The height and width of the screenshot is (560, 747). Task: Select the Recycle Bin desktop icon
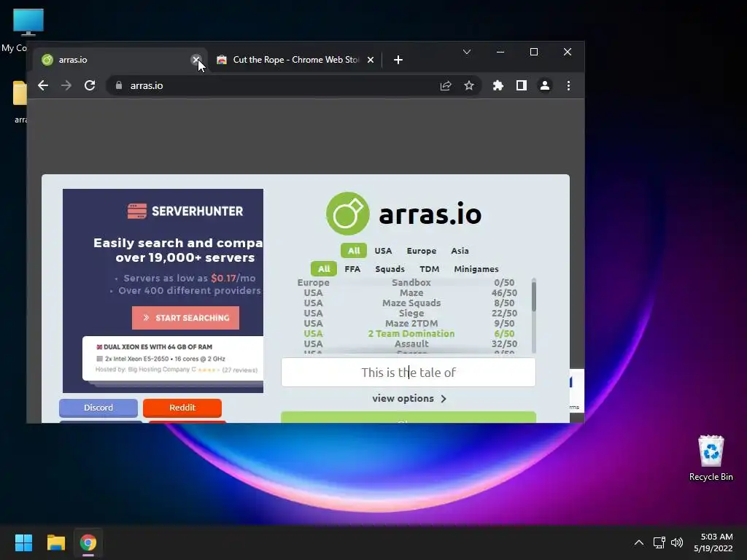tap(711, 458)
